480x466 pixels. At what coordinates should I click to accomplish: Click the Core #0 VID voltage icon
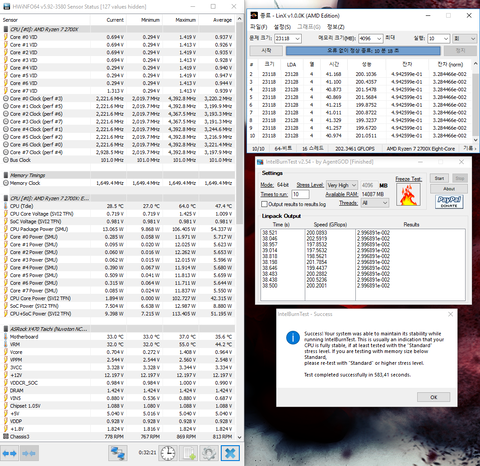point(6,37)
